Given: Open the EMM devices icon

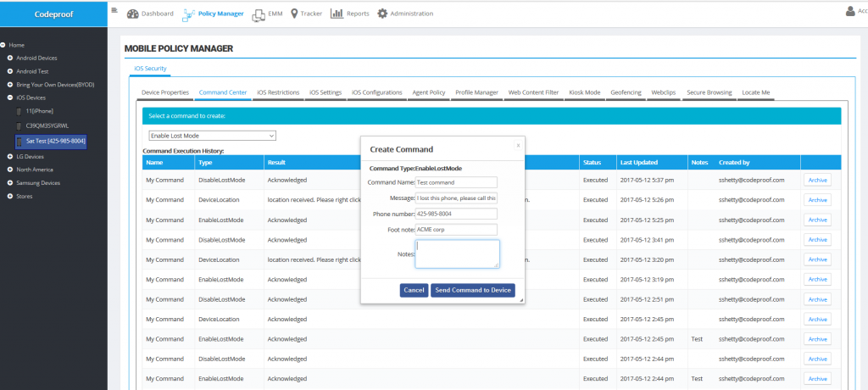Looking at the screenshot, I should pos(258,15).
